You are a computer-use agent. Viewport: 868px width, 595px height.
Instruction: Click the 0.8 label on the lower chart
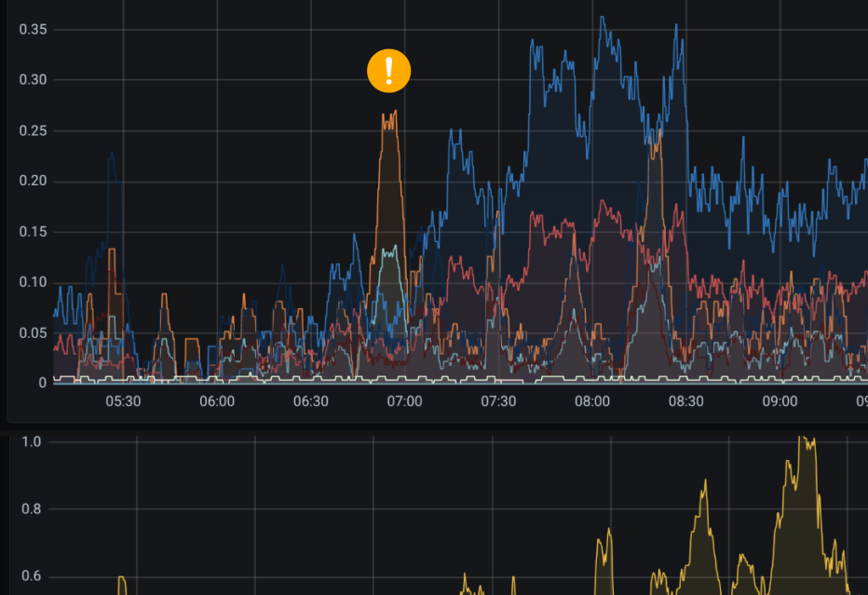tap(32, 509)
